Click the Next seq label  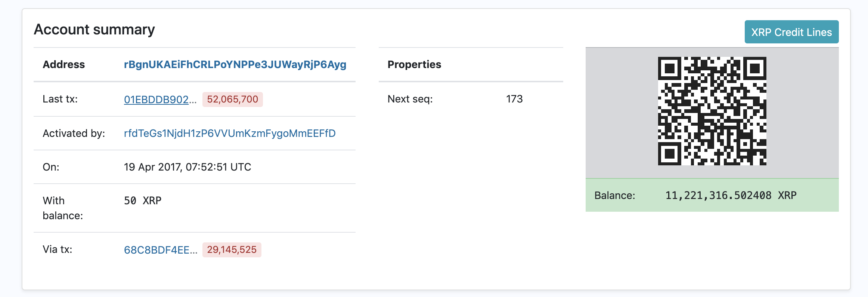(x=410, y=99)
